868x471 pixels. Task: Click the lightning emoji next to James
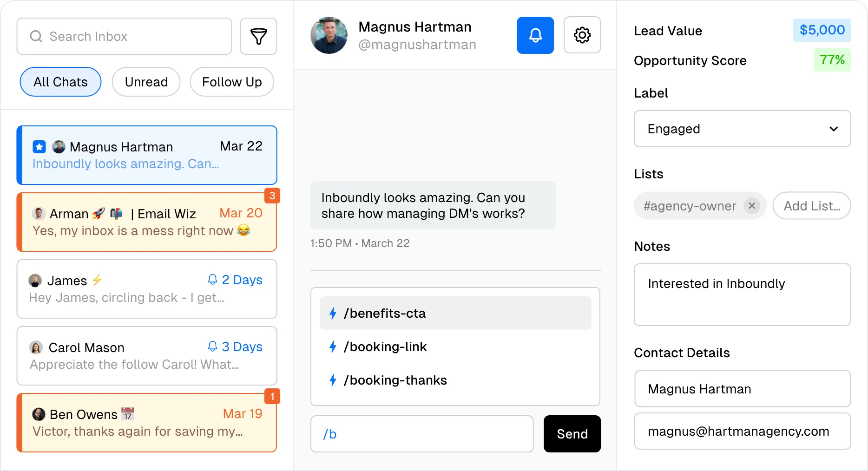pyautogui.click(x=97, y=280)
